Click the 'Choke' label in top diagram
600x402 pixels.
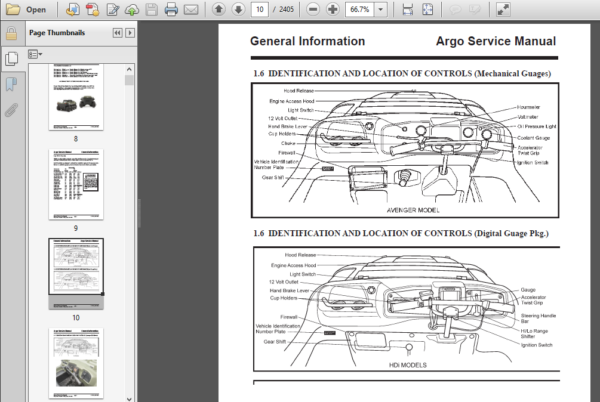pos(288,143)
